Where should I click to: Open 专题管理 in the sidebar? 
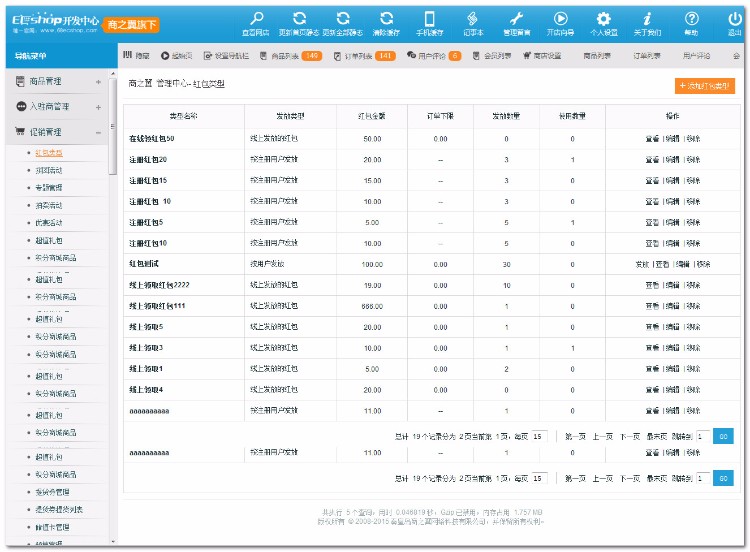(x=49, y=188)
